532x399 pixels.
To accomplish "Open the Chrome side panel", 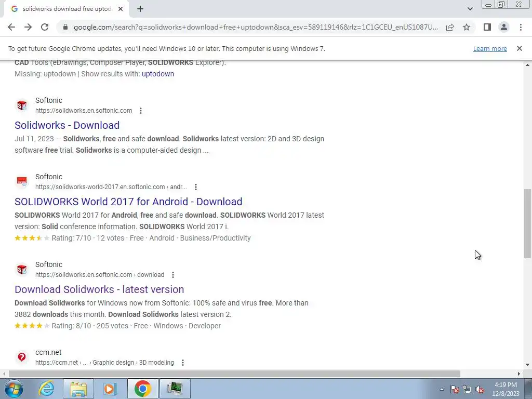I will (487, 27).
